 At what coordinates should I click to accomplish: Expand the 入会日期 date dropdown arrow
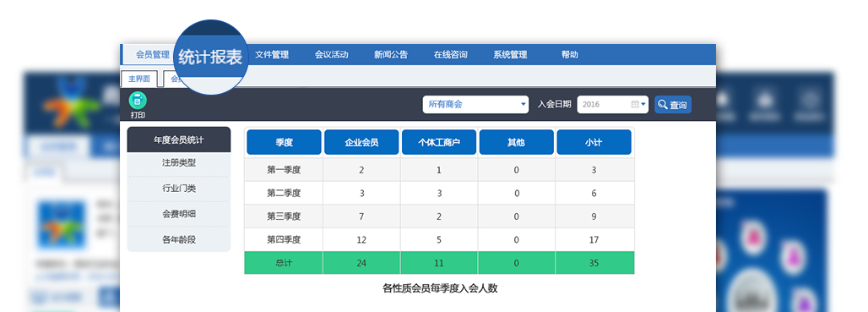(643, 104)
